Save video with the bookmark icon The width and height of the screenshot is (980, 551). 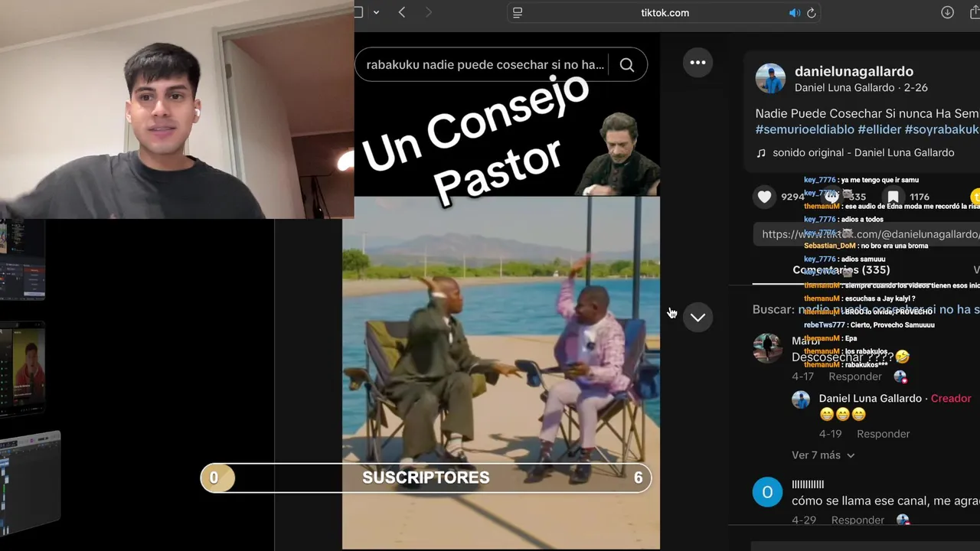(x=893, y=197)
